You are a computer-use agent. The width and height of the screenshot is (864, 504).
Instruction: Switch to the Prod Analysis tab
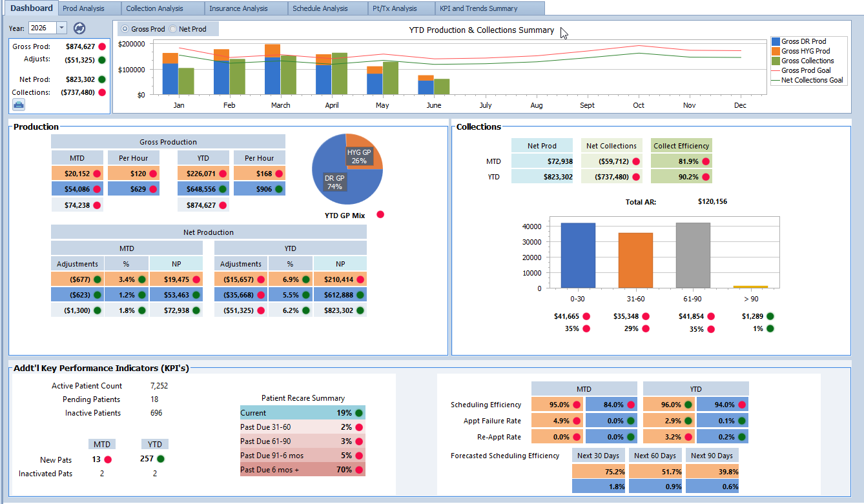pyautogui.click(x=90, y=8)
